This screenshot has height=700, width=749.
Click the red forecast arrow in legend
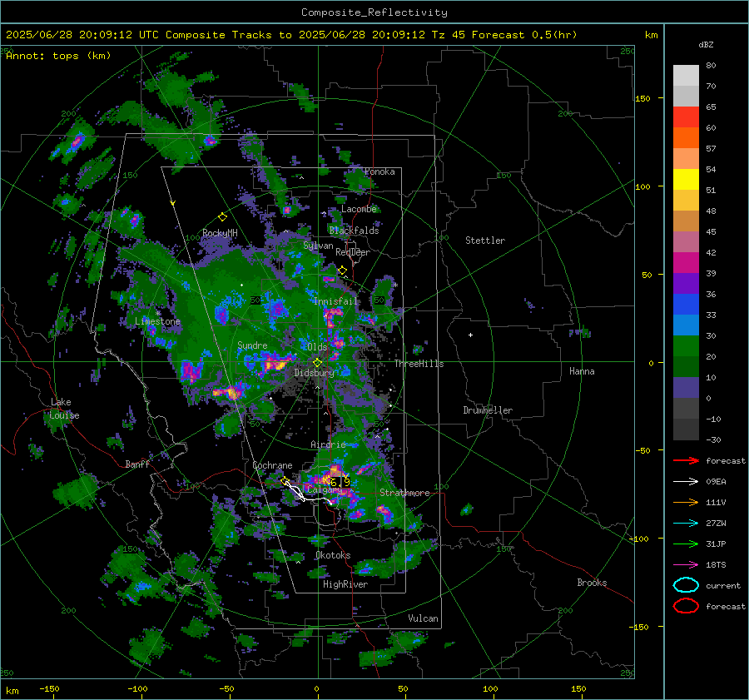coord(686,460)
